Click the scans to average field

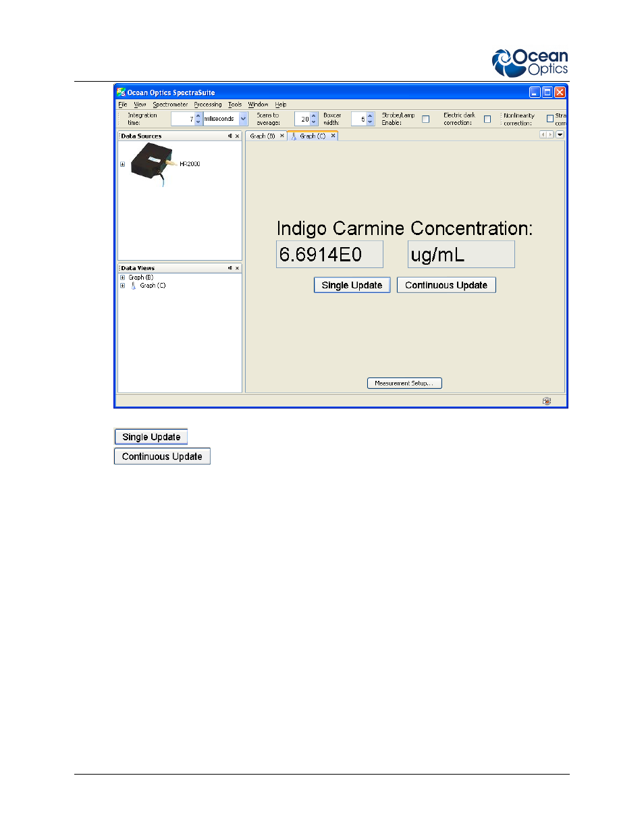(x=302, y=119)
